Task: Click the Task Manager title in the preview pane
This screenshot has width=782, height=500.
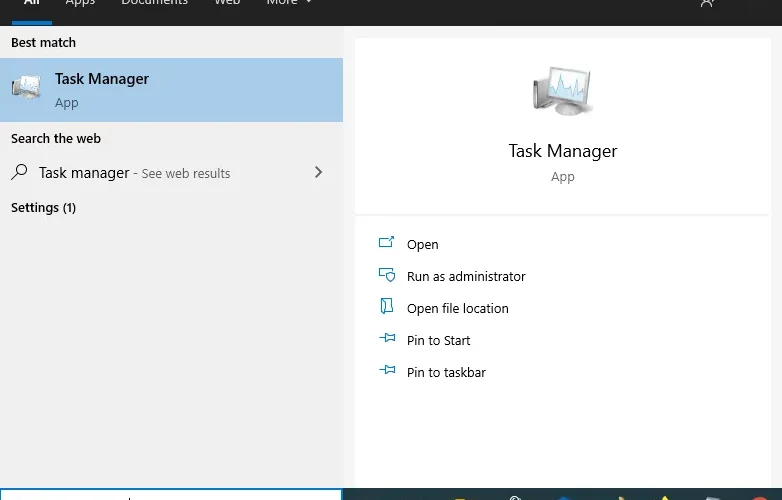Action: click(563, 151)
